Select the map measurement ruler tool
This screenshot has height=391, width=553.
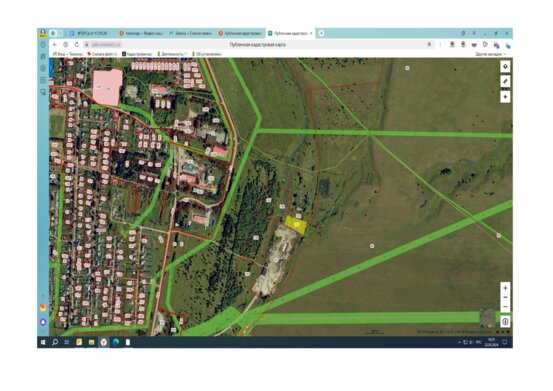pyautogui.click(x=505, y=81)
